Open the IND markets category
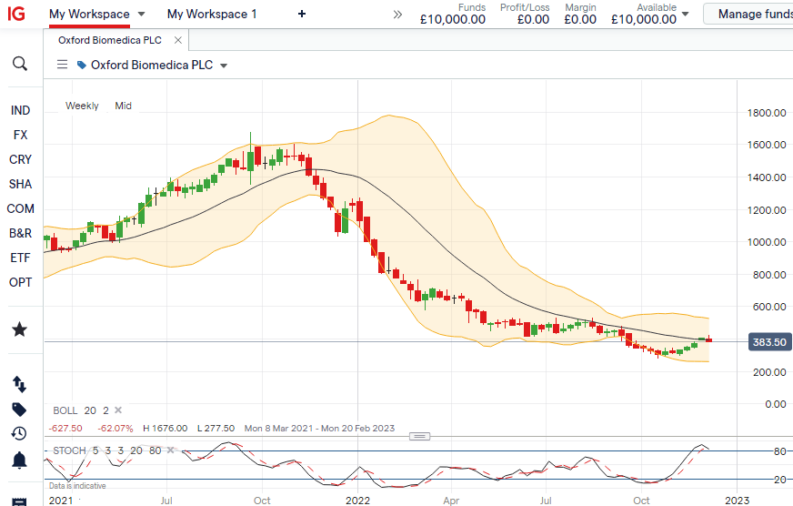 pos(20,111)
